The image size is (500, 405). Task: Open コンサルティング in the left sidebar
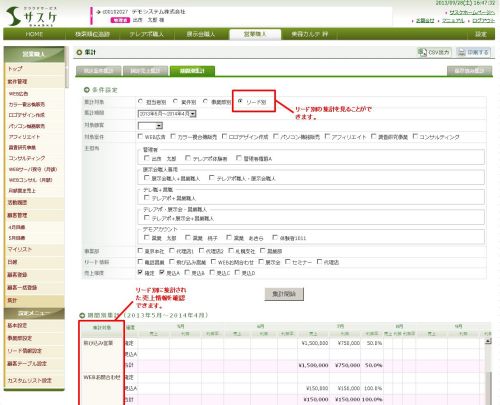click(x=27, y=158)
